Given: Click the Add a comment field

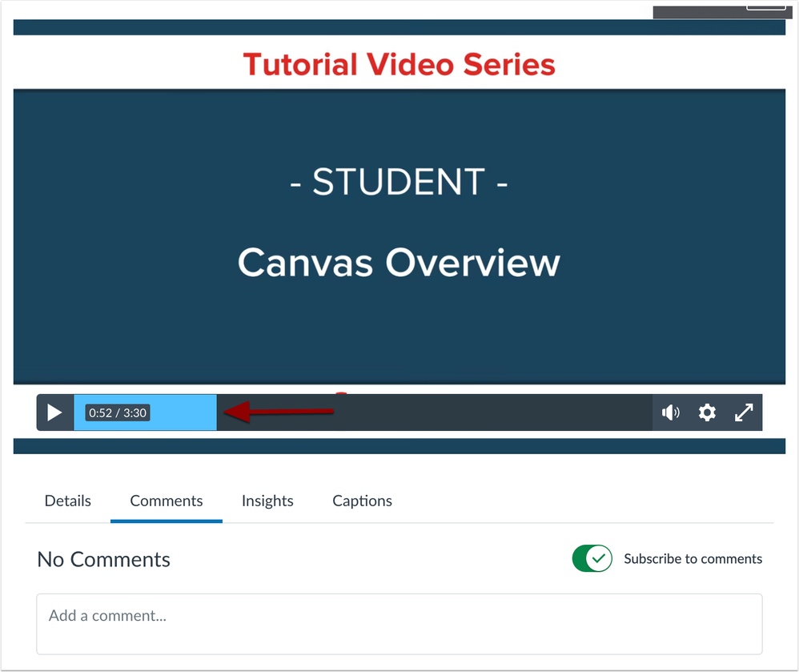Looking at the screenshot, I should pyautogui.click(x=399, y=624).
